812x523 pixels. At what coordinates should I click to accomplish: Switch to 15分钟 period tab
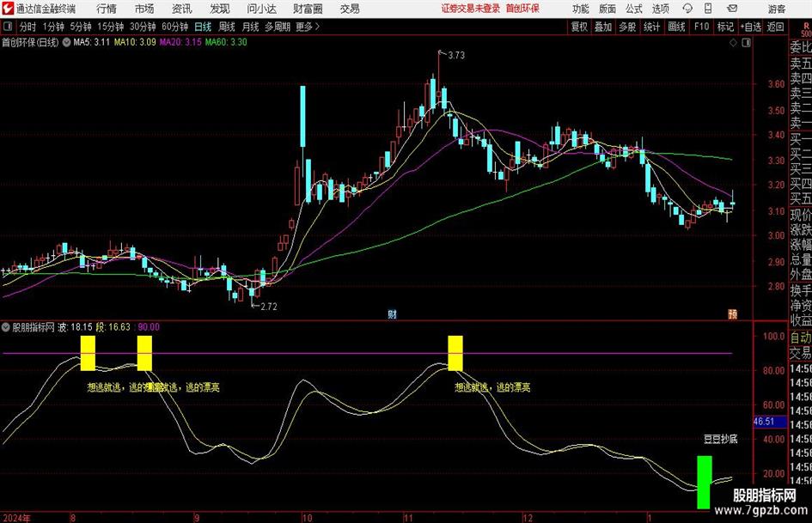pyautogui.click(x=111, y=27)
